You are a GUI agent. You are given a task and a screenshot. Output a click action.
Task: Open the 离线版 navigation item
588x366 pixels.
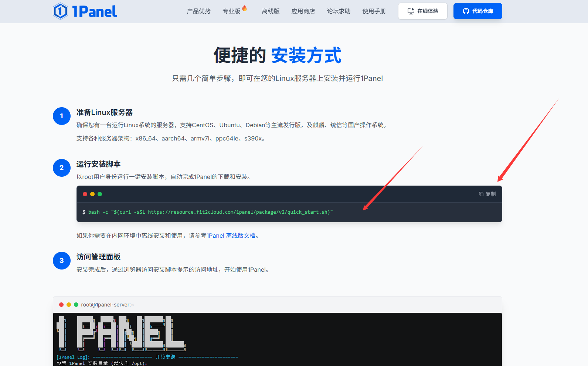point(271,11)
